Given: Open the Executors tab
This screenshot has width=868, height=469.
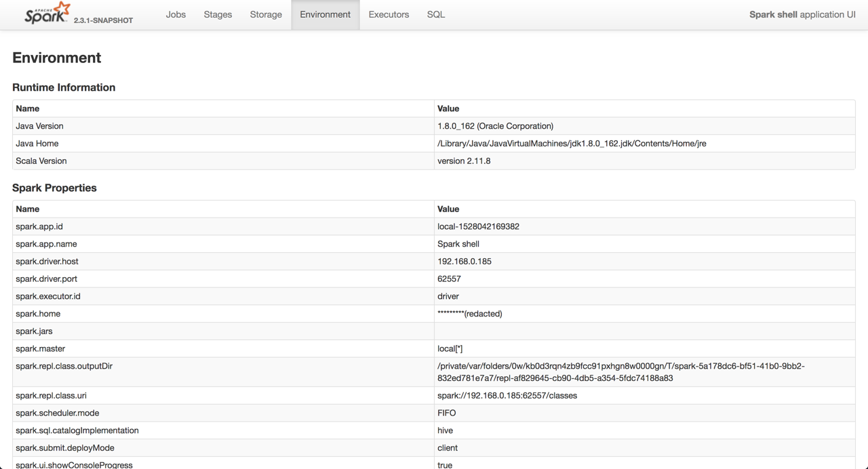Looking at the screenshot, I should coord(389,14).
